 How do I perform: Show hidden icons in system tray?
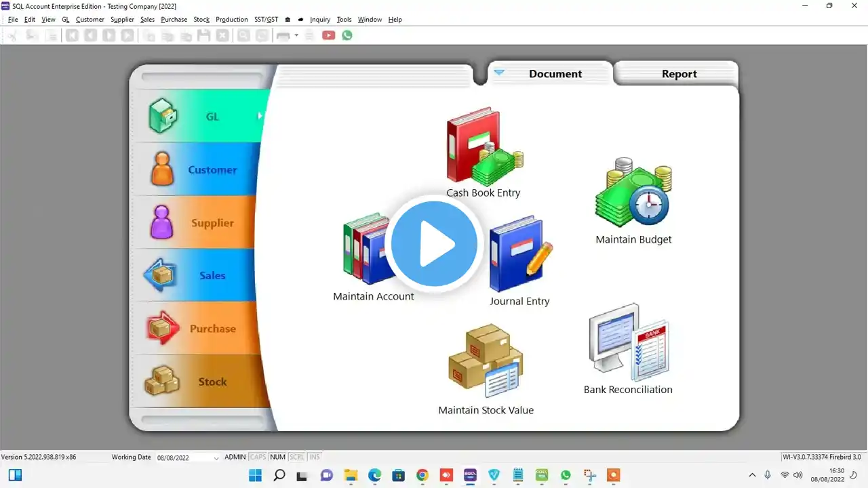[752, 475]
